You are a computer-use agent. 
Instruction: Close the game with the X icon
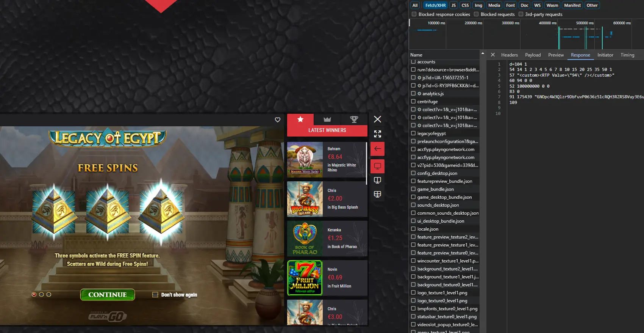tap(378, 119)
